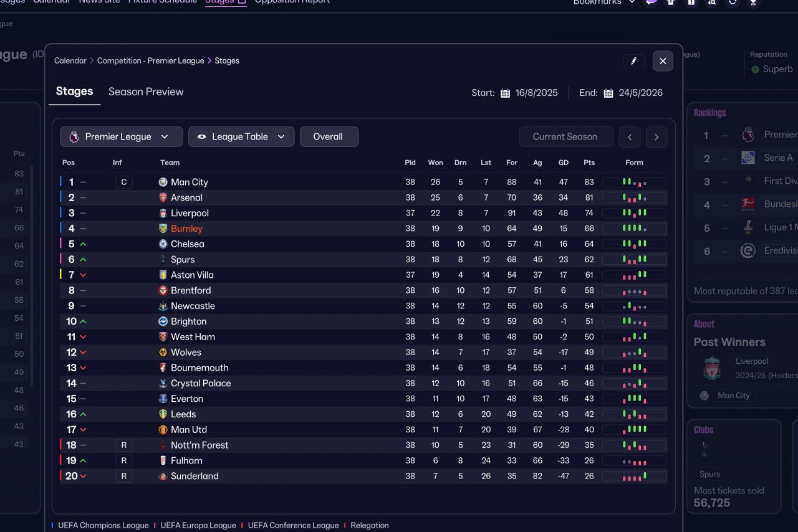Sort the table by the GD column header
This screenshot has width=798, height=532.
[564, 163]
